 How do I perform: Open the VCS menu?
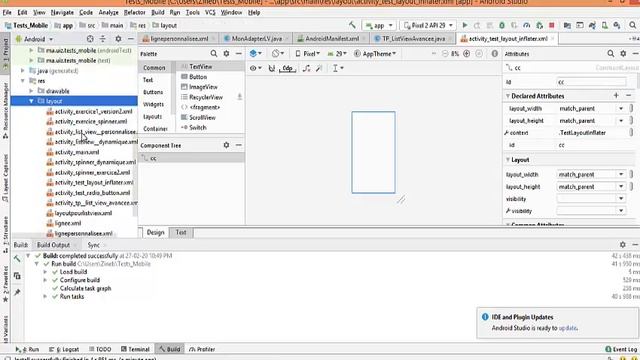click(x=210, y=12)
